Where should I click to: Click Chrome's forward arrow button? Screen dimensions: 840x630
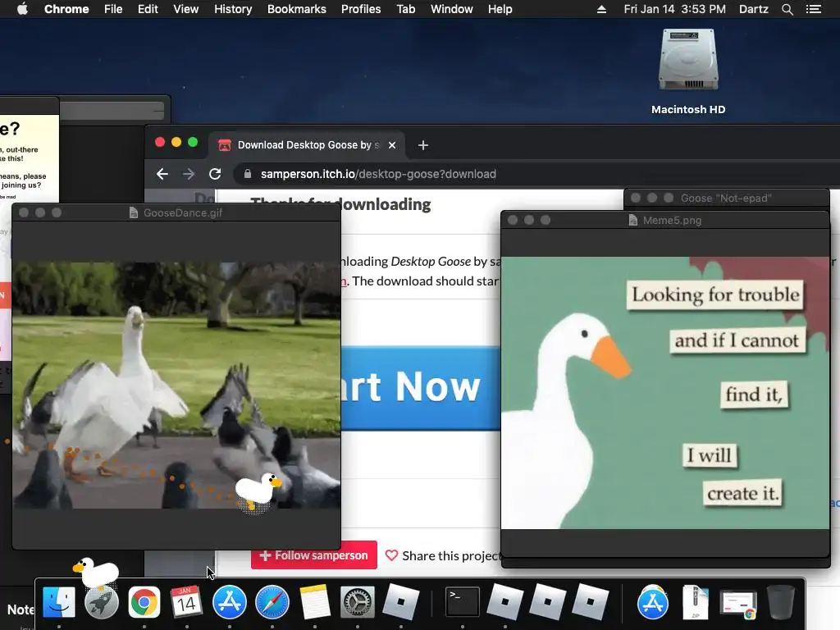click(x=189, y=174)
